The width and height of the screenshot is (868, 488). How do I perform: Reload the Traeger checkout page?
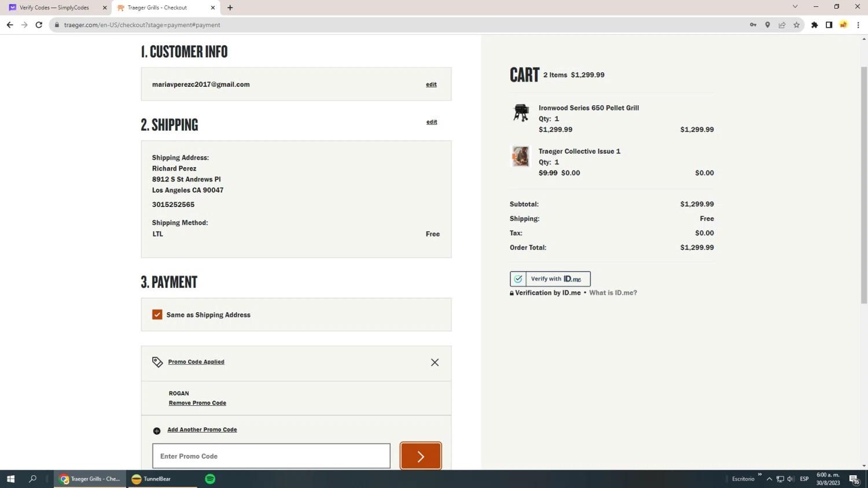pyautogui.click(x=39, y=25)
